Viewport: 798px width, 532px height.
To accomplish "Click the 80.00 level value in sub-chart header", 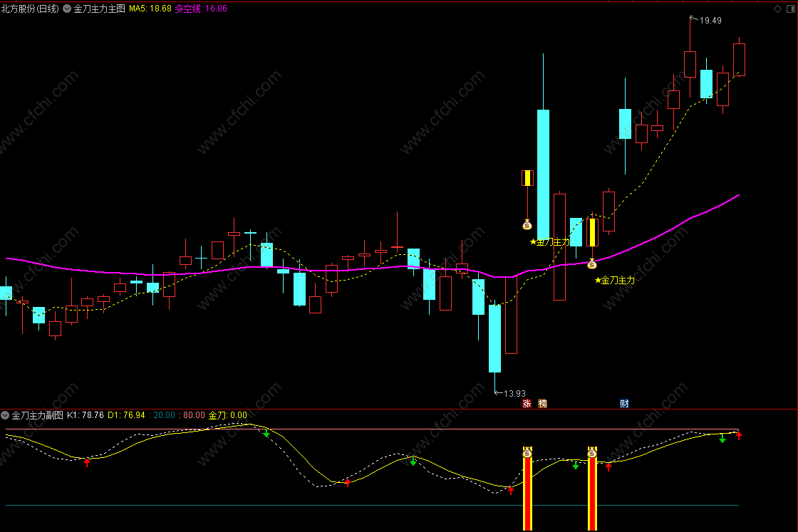I will coord(194,415).
